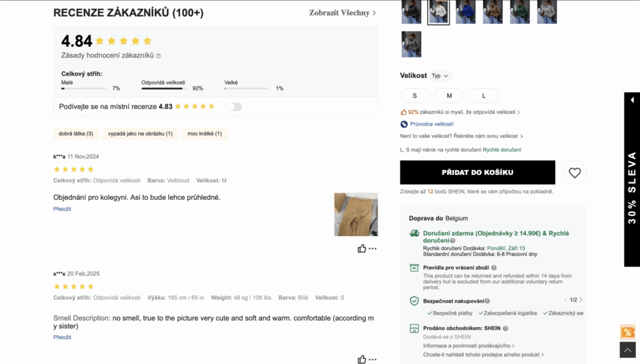Open the Typ size dropdown
Image resolution: width=640 pixels, height=364 pixels.
pyautogui.click(x=440, y=76)
